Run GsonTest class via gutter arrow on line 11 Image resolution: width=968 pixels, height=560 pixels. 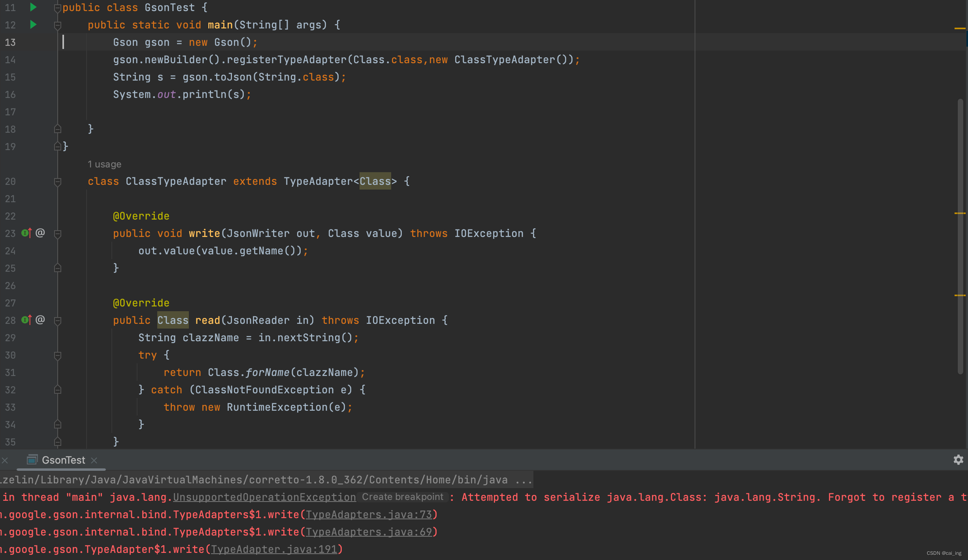33,7
